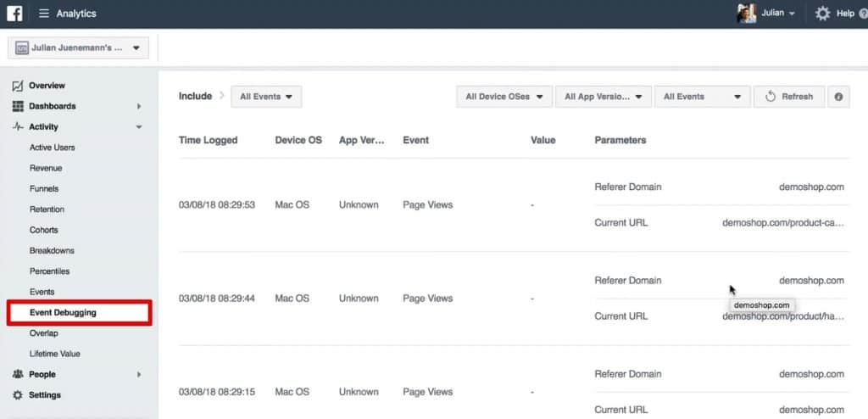The width and height of the screenshot is (868, 419).
Task: Open the All Device OSes dropdown
Action: (504, 97)
